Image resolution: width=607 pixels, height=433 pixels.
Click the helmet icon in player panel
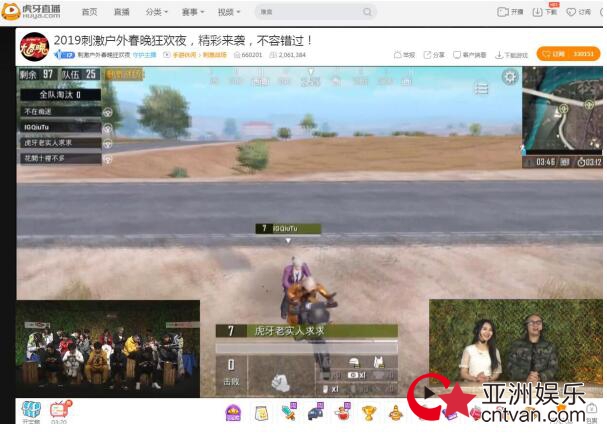click(354, 363)
